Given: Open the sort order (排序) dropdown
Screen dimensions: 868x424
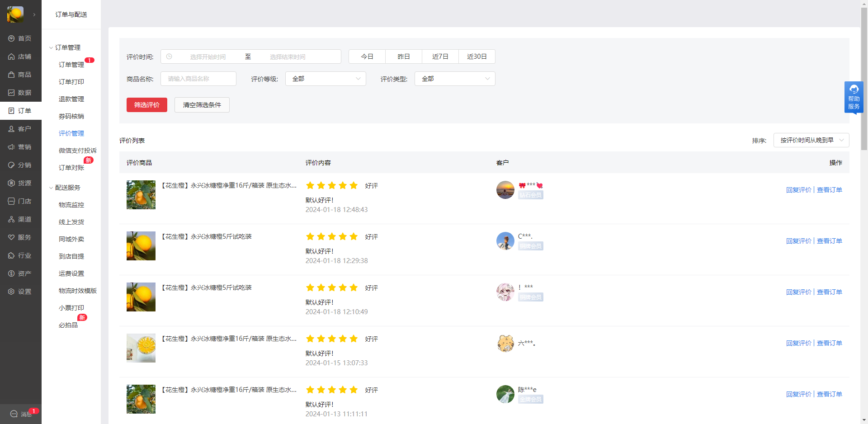Looking at the screenshot, I should pyautogui.click(x=811, y=140).
